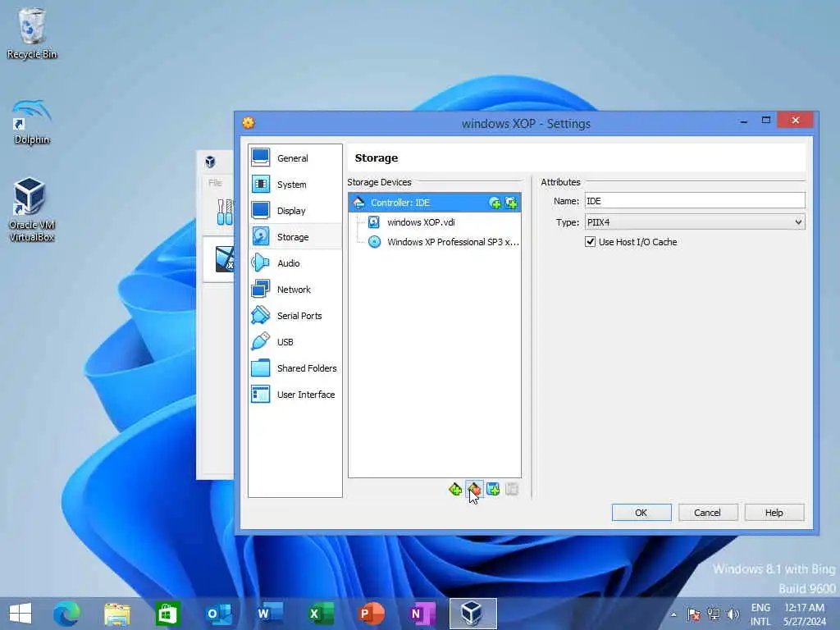The width and height of the screenshot is (840, 630).
Task: Click the VirtualBox taskbar button
Action: (x=473, y=614)
